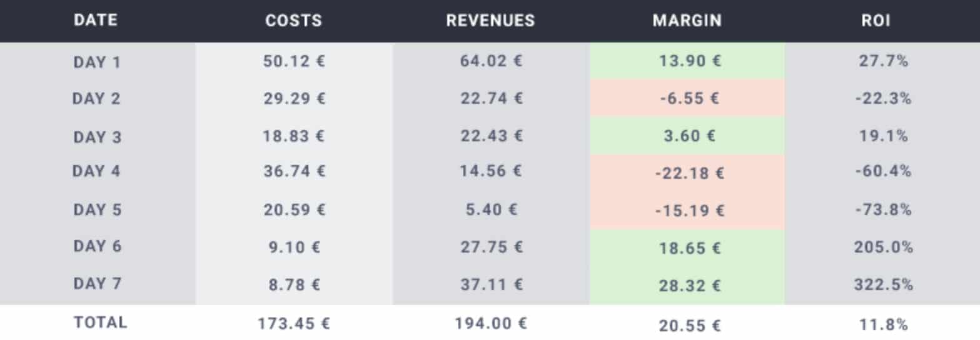980x340 pixels.
Task: Click the 322.5% ROI cell
Action: coord(883,285)
